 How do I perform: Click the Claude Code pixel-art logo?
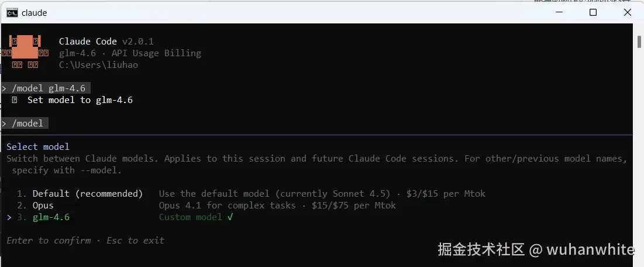point(25,53)
